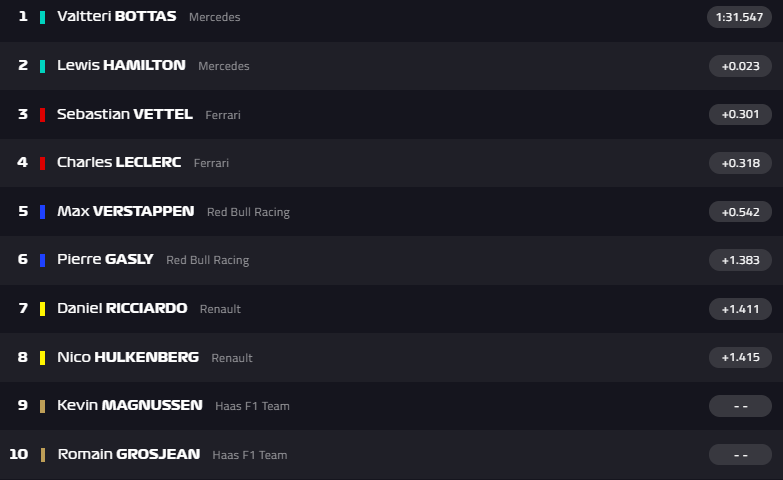This screenshot has height=480, width=783.
Task: Click the yellow Renault bar beside Ricciardo
Action: (42, 309)
